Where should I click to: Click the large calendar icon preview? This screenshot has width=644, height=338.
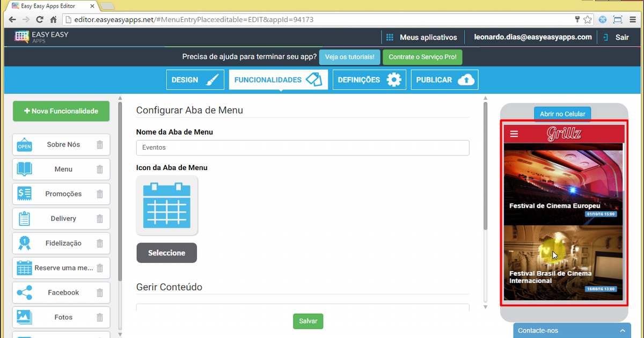(167, 205)
